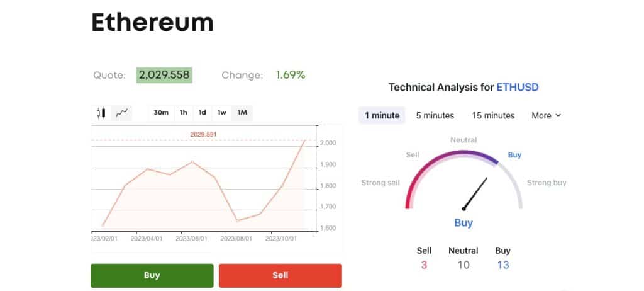Image resolution: width=644 pixels, height=291 pixels.
Task: Switch chart to 1w interval
Action: (x=222, y=113)
